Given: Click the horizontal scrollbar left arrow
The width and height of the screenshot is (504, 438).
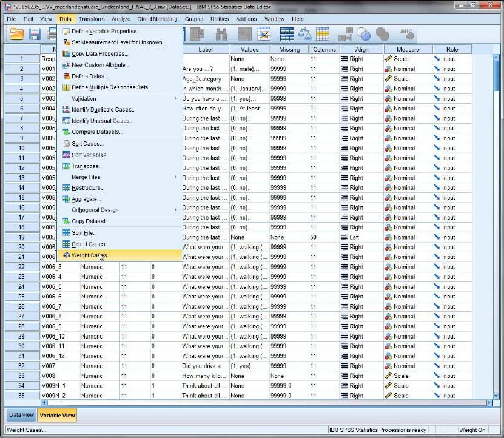Looking at the screenshot, I should coord(44,402).
